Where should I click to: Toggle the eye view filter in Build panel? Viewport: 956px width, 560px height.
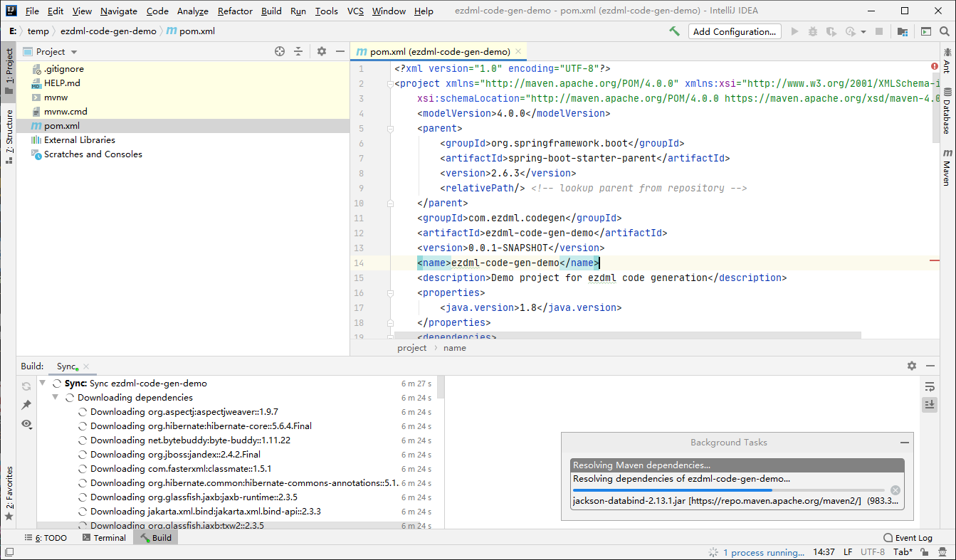(26, 423)
